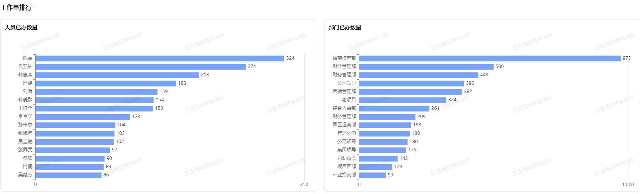
Task: Click the 综合人事部 bar showing 261
Action: click(394, 108)
